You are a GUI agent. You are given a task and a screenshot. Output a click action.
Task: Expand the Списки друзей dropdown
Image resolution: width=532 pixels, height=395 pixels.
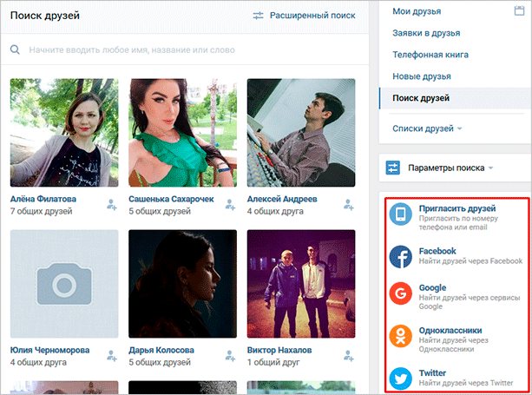pos(427,128)
